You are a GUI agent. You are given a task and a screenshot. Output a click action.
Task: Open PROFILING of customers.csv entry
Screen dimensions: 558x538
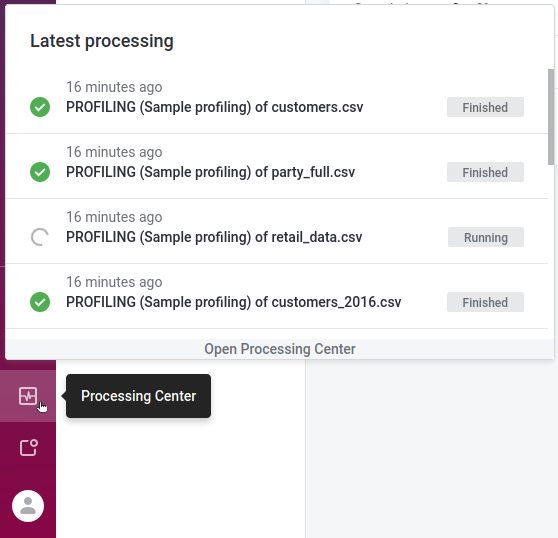215,107
